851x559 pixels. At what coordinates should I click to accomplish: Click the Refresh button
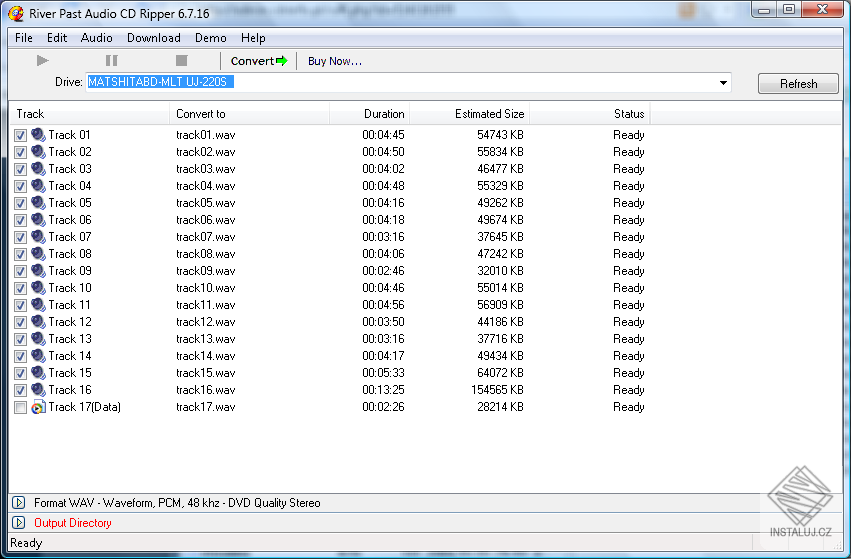(798, 84)
